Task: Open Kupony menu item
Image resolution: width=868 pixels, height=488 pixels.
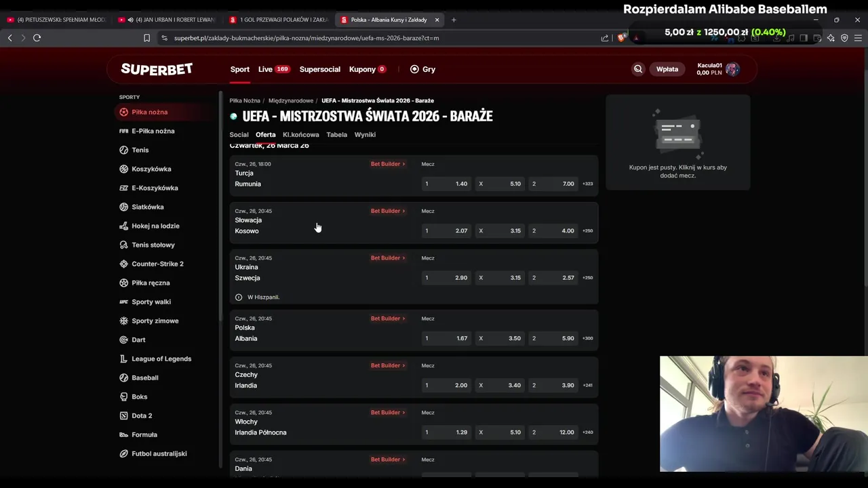Action: click(367, 69)
